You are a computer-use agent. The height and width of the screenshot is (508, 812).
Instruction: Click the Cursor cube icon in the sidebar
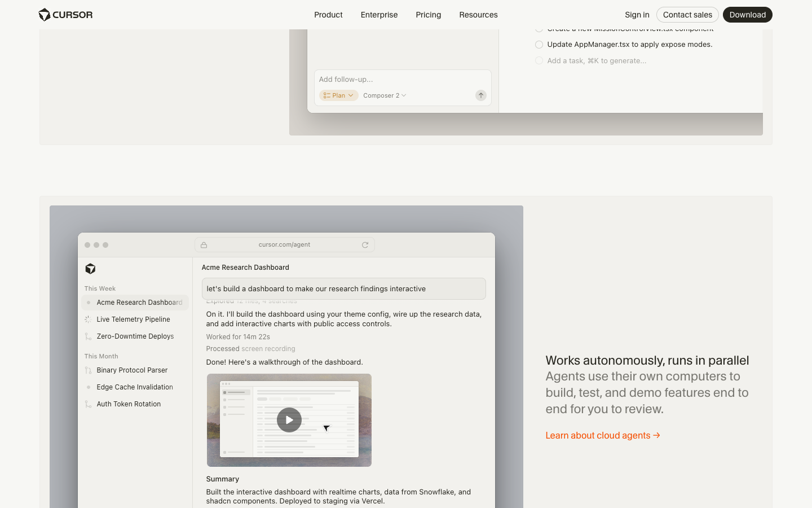tap(90, 269)
